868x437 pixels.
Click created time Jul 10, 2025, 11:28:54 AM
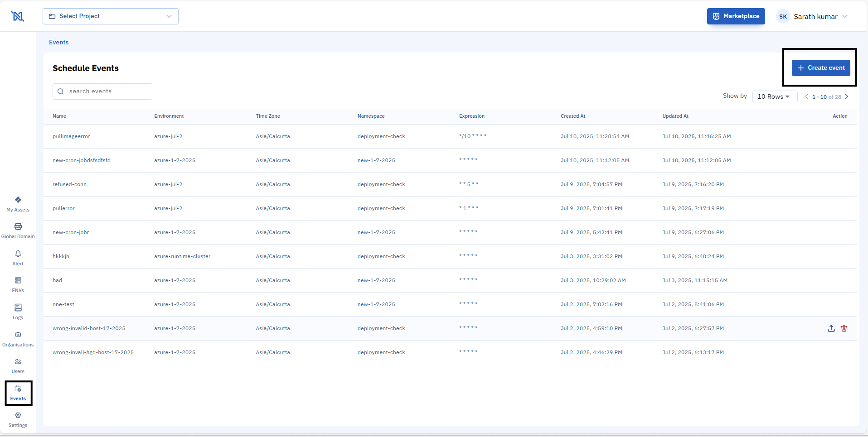595,136
